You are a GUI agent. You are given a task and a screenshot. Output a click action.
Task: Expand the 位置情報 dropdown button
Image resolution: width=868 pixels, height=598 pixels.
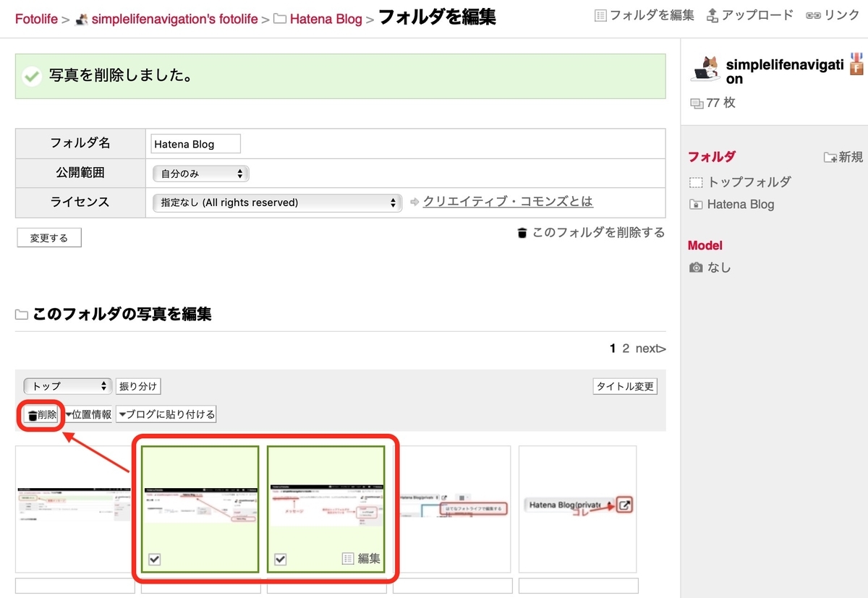(x=88, y=415)
